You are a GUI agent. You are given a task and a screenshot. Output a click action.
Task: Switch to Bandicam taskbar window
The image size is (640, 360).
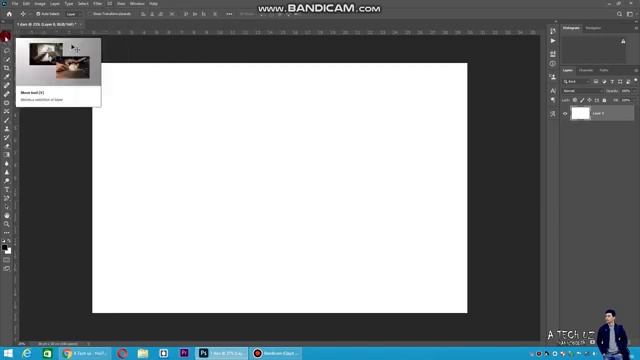[x=276, y=353]
